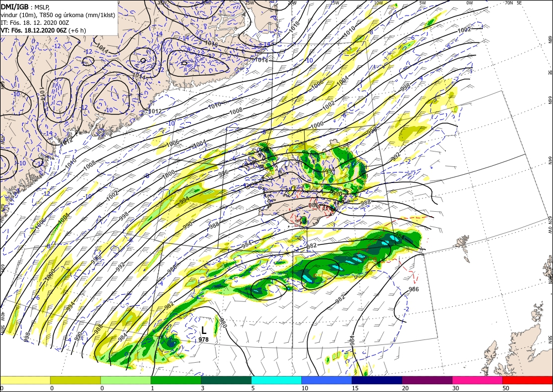Click the '980' isobar label near the low
This screenshot has width=553, height=392.
click(223, 322)
